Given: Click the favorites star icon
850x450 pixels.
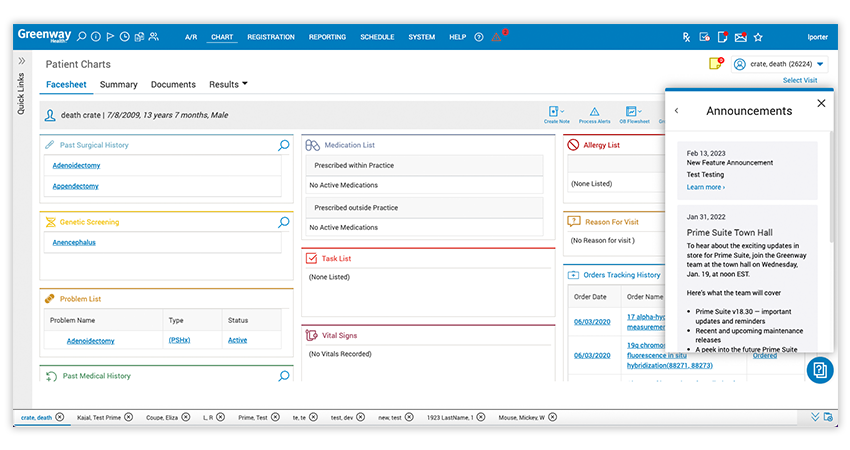Looking at the screenshot, I should pos(758,37).
